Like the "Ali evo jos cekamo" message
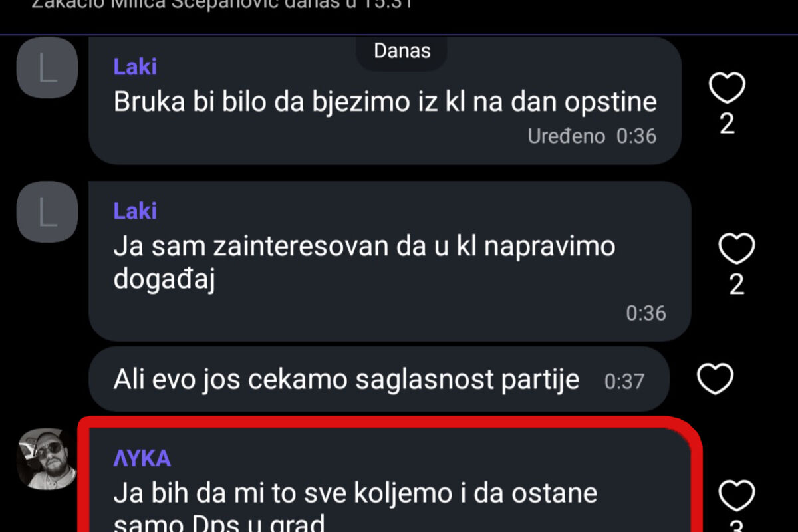The image size is (798, 532). [715, 379]
